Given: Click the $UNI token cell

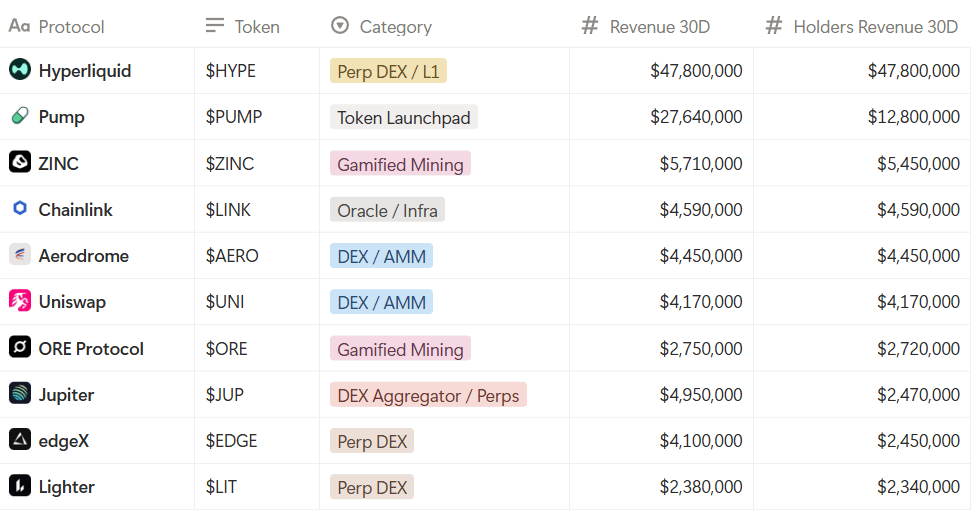Looking at the screenshot, I should pyautogui.click(x=257, y=301).
